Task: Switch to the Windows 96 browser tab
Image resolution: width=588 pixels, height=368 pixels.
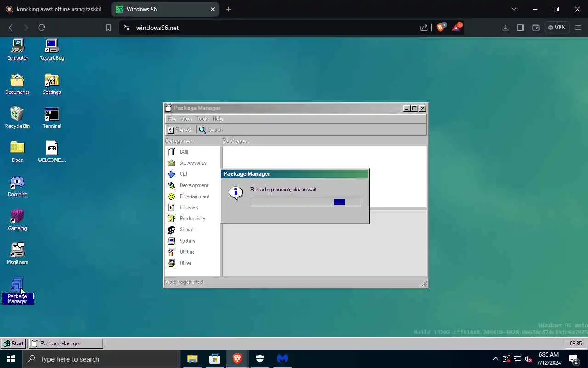Action: point(165,9)
